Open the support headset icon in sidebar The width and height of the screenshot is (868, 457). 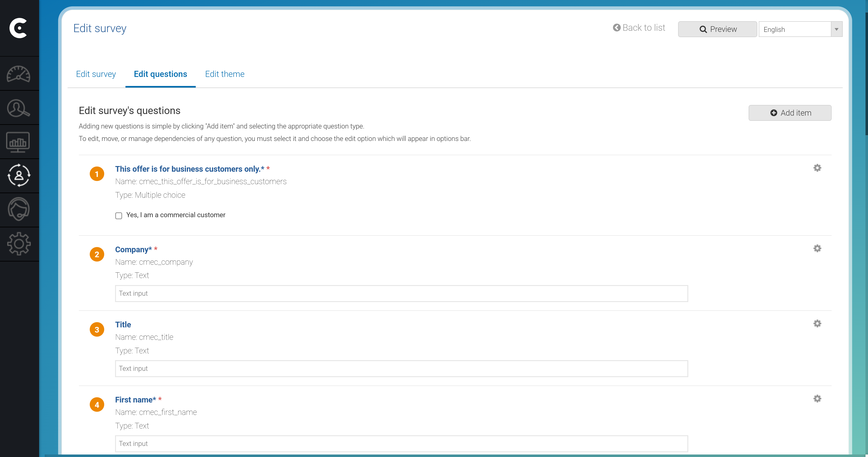click(x=19, y=209)
